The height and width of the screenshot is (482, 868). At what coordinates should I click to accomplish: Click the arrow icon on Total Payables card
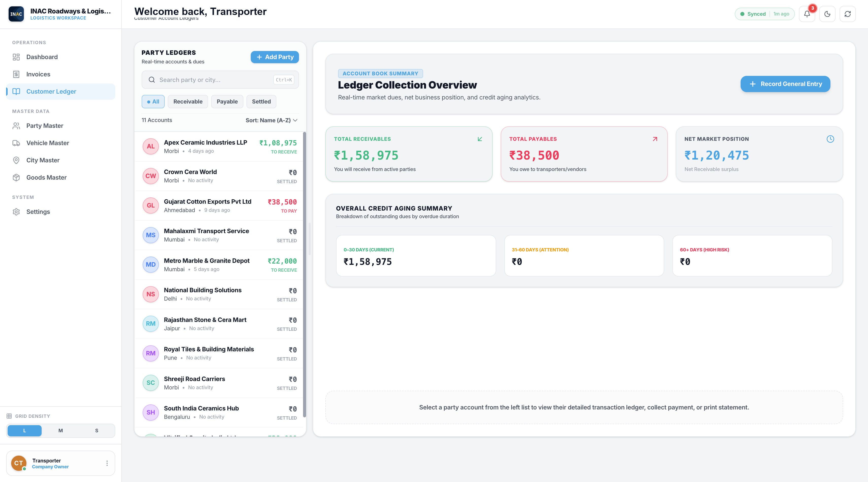[655, 139]
